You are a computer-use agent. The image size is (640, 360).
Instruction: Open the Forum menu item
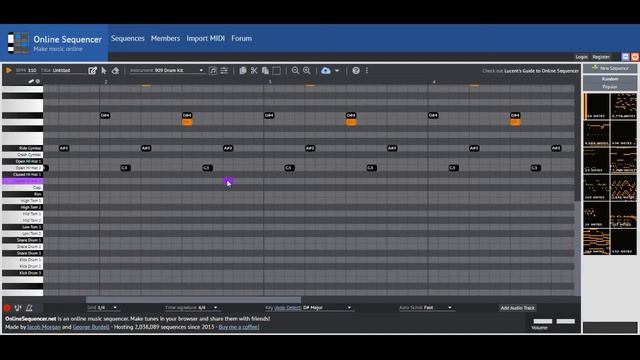(242, 38)
